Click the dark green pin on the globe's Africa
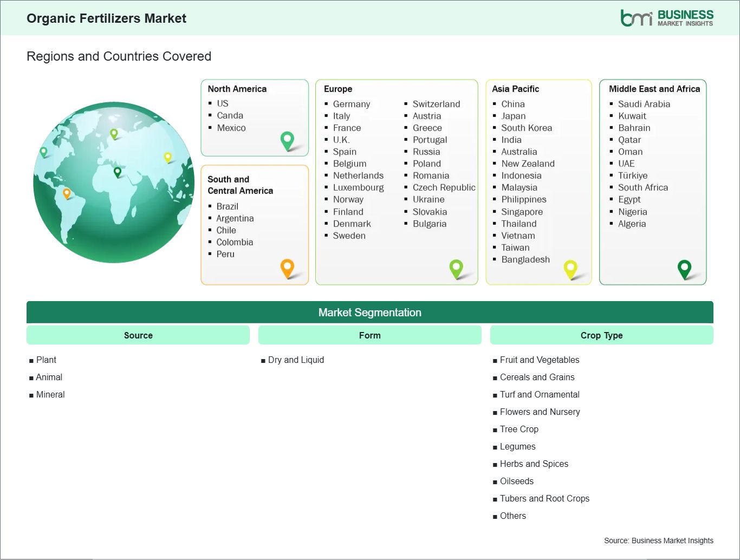Screen dimensions: 740x560 pos(118,172)
